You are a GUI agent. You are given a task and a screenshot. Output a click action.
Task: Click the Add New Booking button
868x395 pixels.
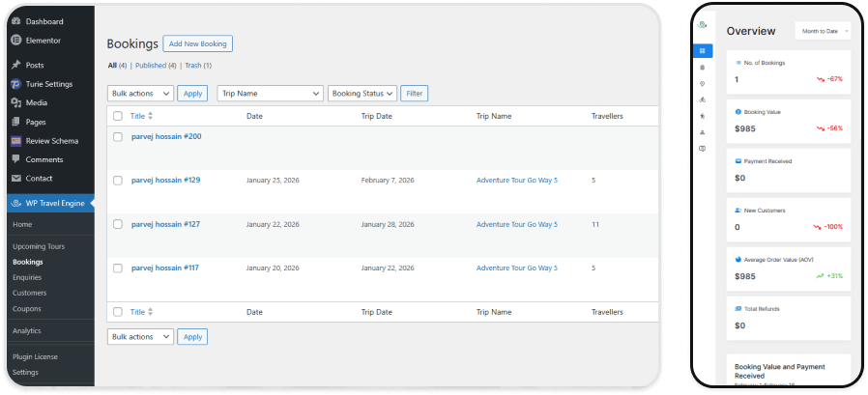pos(197,43)
